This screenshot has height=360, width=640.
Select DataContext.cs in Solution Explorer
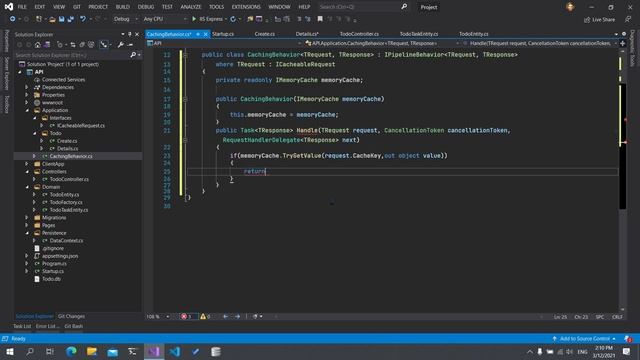[66, 240]
